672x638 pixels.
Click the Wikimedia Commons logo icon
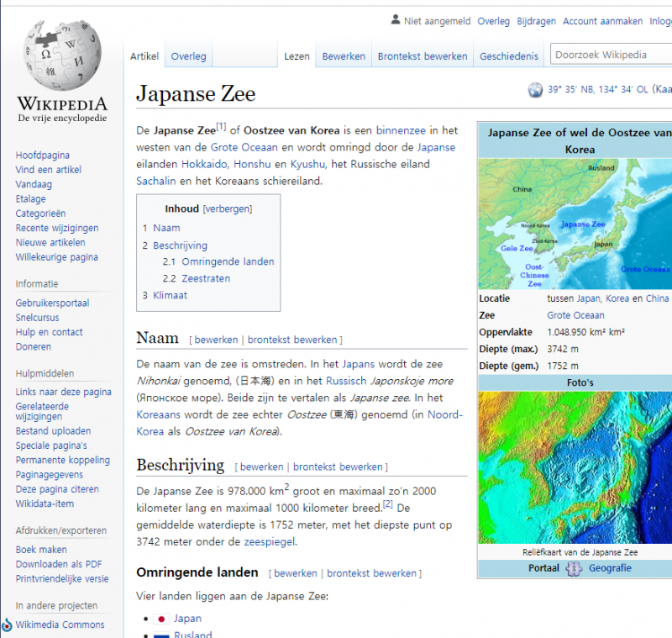point(8,625)
